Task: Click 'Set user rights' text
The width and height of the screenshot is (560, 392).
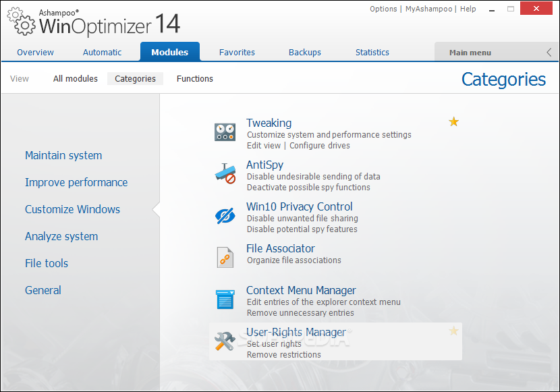Action: 274,344
